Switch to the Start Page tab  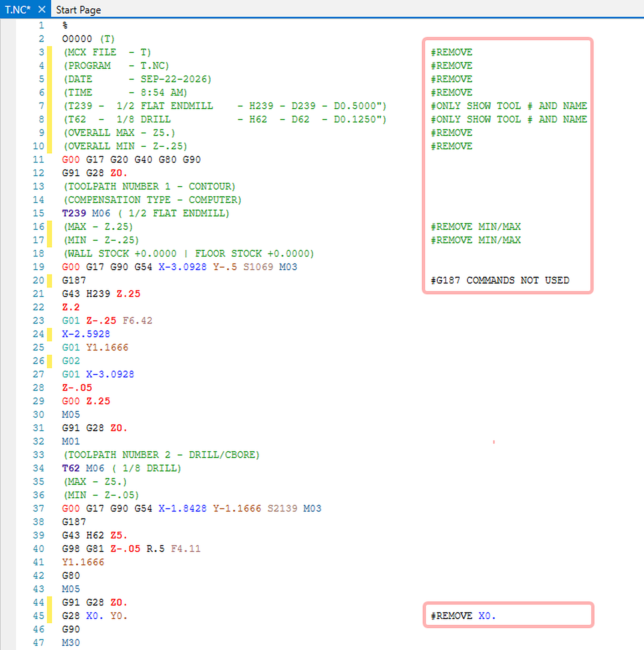pyautogui.click(x=78, y=10)
